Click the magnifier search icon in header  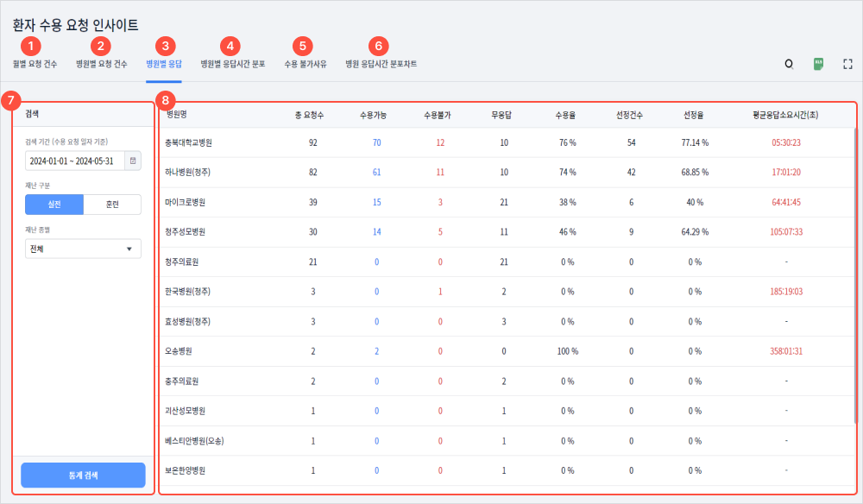coord(788,64)
